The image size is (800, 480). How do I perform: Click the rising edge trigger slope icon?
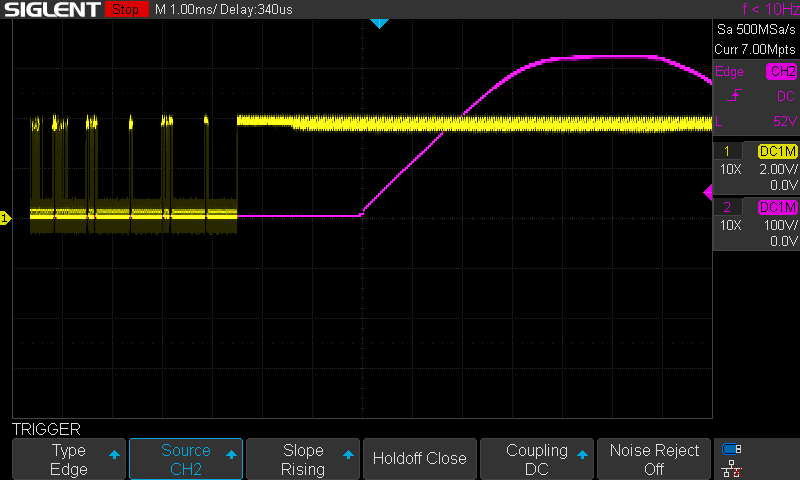[734, 95]
